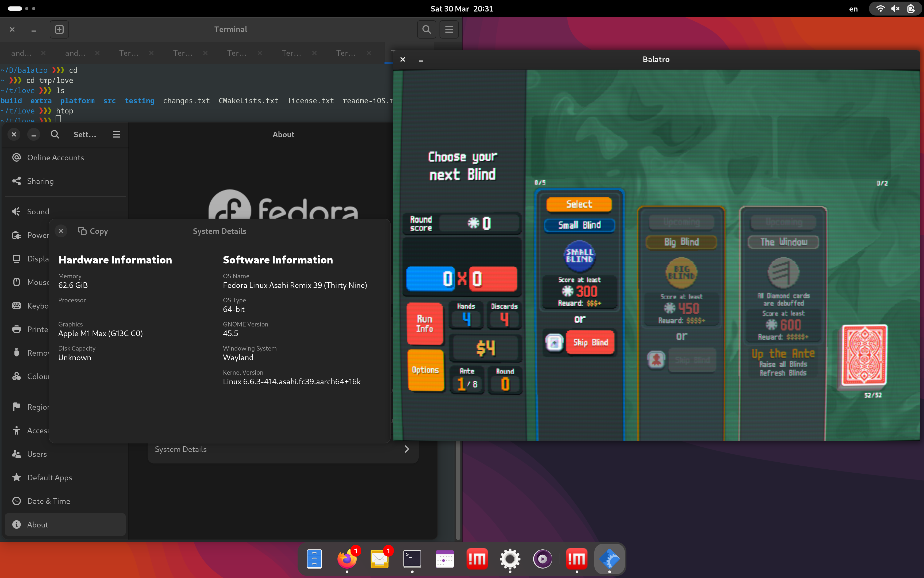Switch to first 'and...' terminal tab
Viewport: 924px width, 578px height.
coord(21,53)
